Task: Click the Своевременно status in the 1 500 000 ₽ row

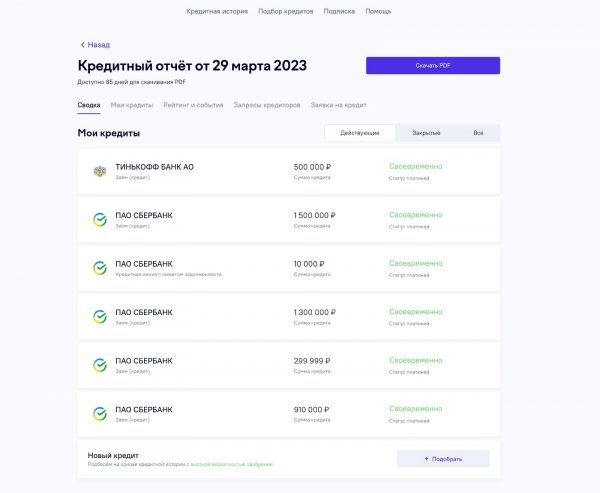Action: click(416, 215)
